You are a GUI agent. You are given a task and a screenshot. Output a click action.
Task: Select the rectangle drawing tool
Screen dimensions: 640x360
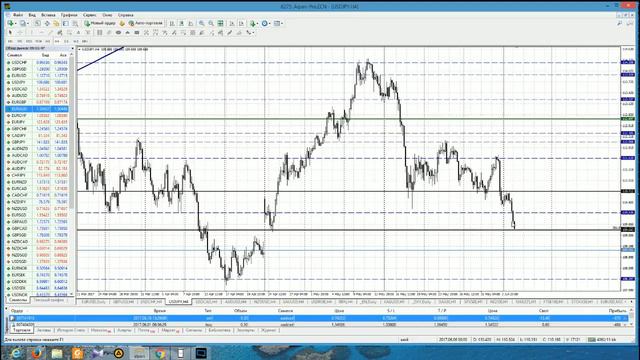pos(137,32)
